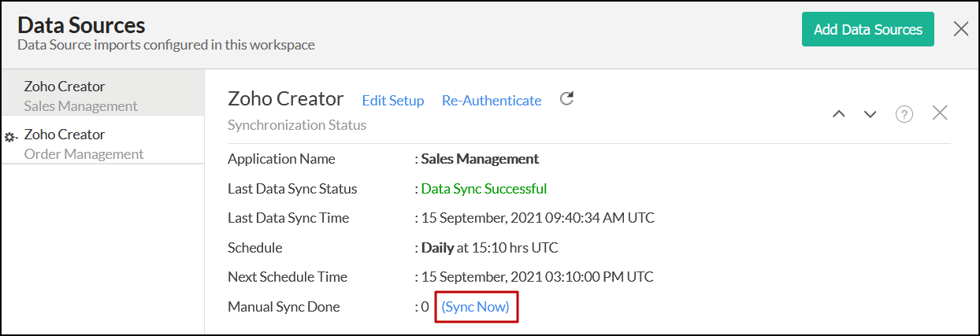Image resolution: width=980 pixels, height=336 pixels.
Task: Refresh the synchronization status with the reload icon
Action: (x=566, y=99)
